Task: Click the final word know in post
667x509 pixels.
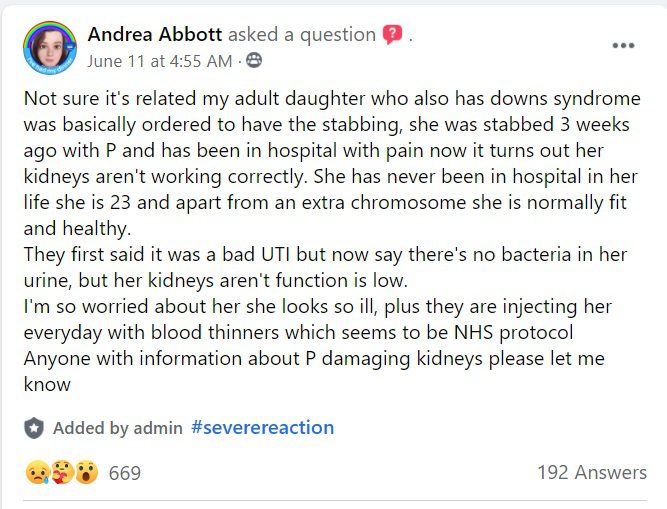Action: point(47,384)
